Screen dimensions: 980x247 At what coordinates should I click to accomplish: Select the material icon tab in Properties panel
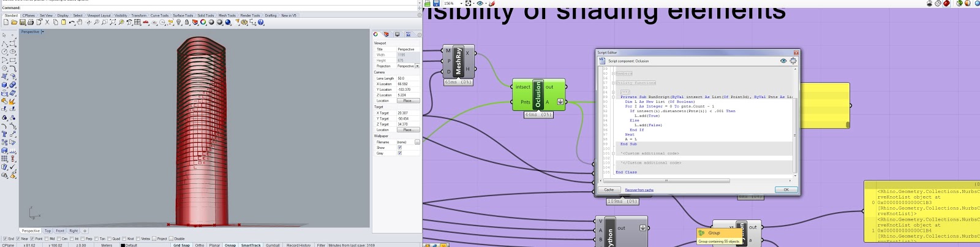pyautogui.click(x=386, y=34)
